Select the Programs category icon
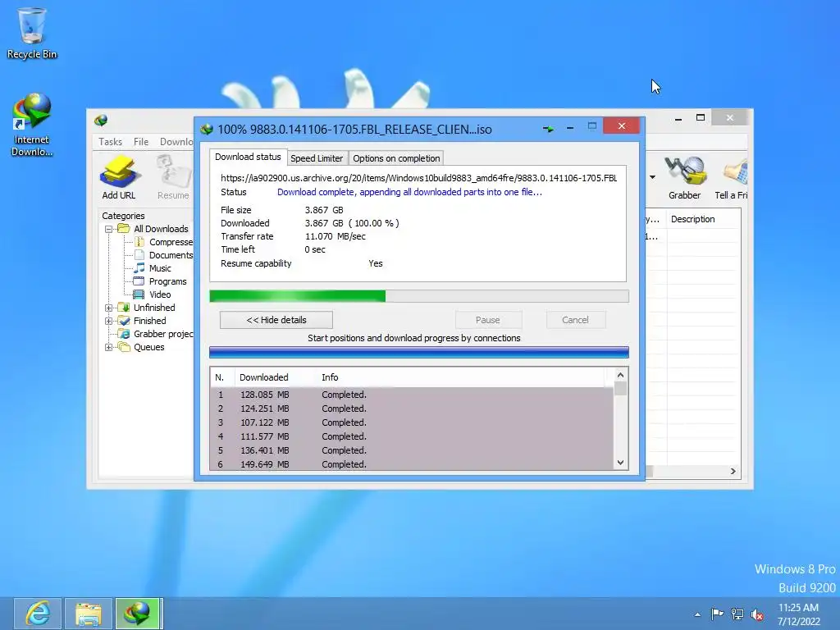The height and width of the screenshot is (630, 840). (x=139, y=281)
